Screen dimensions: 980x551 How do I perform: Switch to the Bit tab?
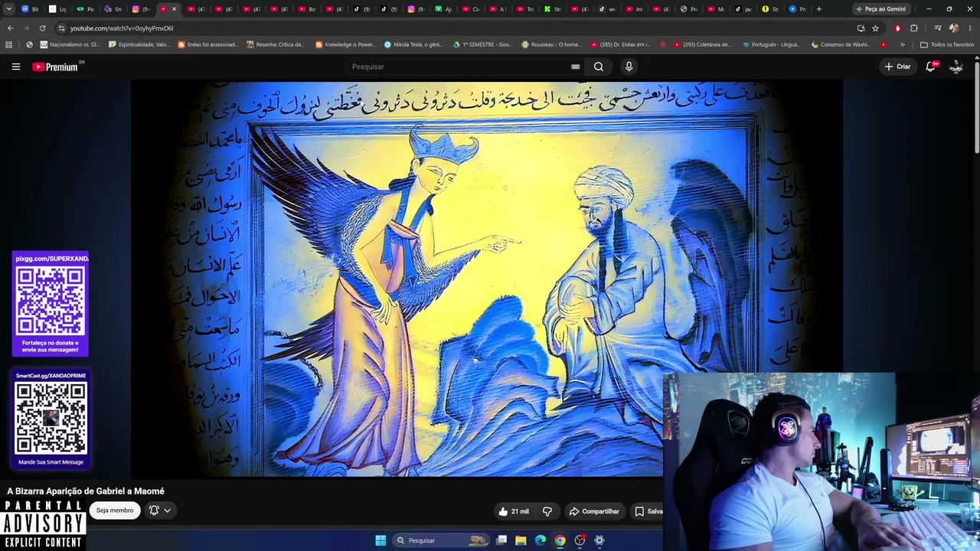pos(31,9)
